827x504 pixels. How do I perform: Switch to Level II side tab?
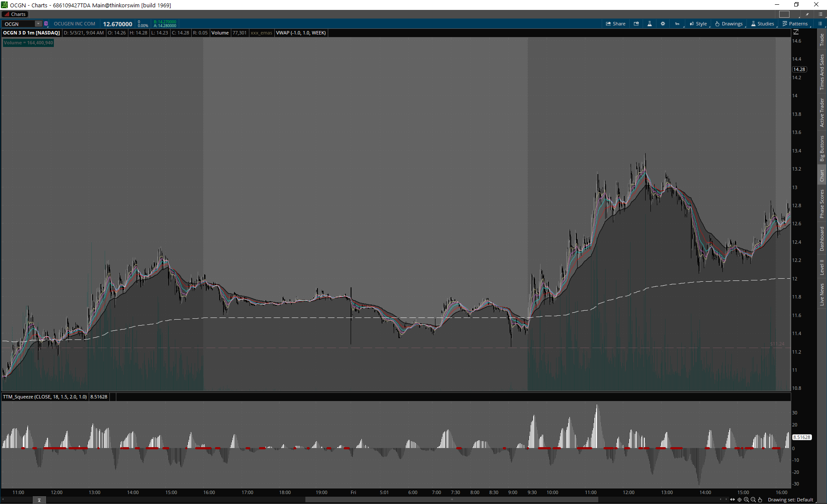822,267
